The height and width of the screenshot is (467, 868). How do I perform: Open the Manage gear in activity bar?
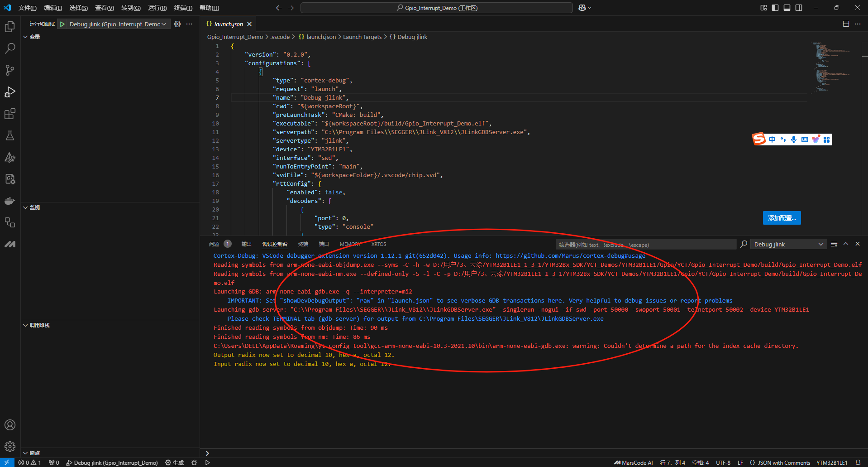click(10, 447)
